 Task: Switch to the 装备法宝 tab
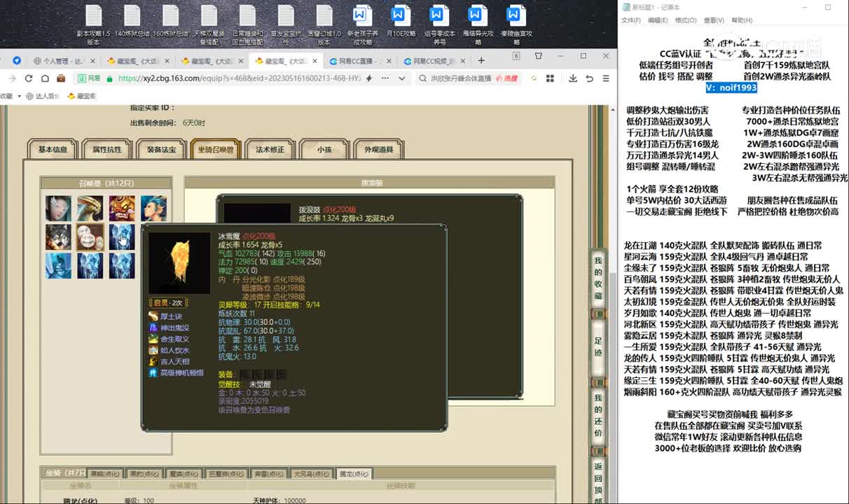point(161,149)
